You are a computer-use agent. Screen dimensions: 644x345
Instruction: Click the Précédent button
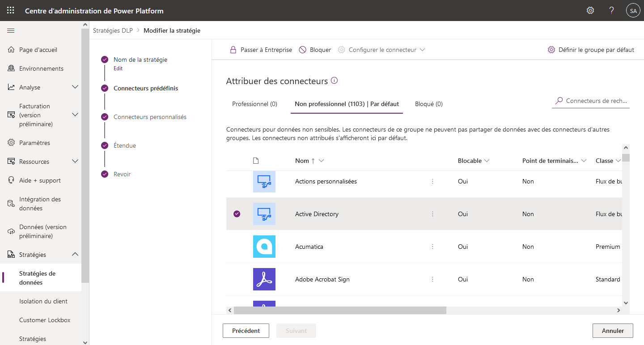click(x=246, y=331)
